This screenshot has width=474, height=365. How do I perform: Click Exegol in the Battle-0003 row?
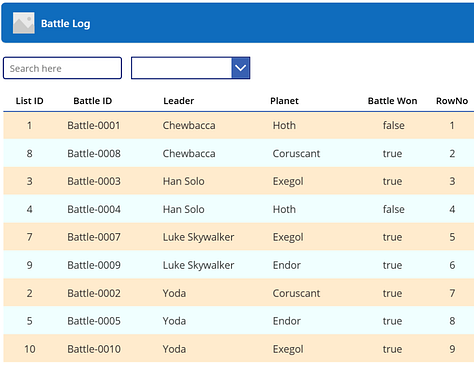pyautogui.click(x=288, y=181)
